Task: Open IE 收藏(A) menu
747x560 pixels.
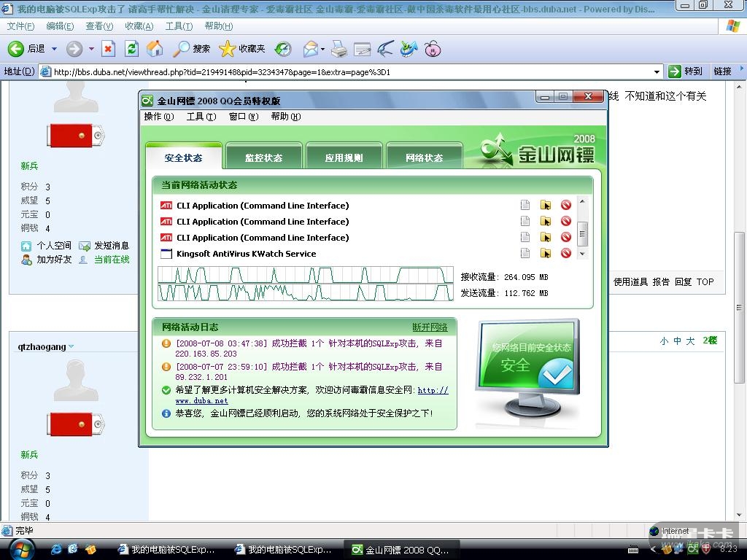Action: point(139,26)
